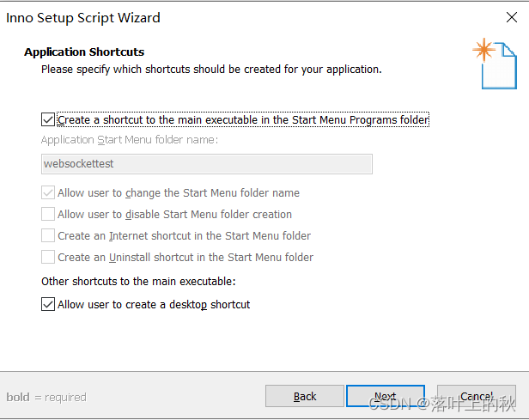This screenshot has height=420, width=529.
Task: Click the bold = required note
Action: [x=46, y=397]
